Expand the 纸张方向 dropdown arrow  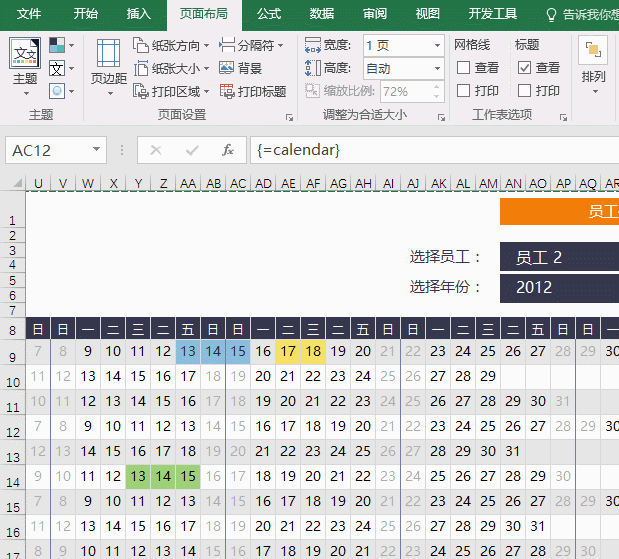coord(206,46)
